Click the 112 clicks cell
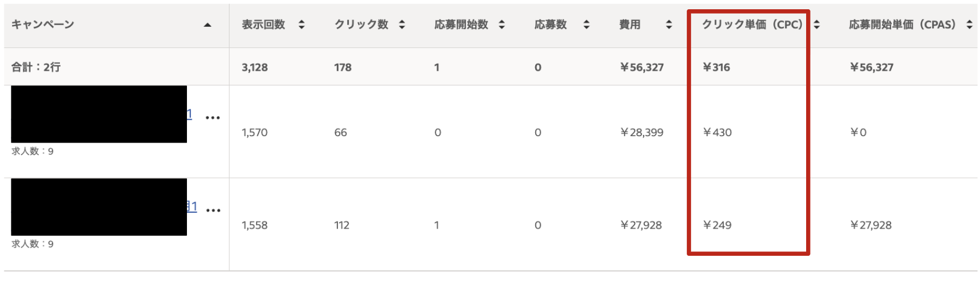Screen dimensions: 980x283 point(342,225)
